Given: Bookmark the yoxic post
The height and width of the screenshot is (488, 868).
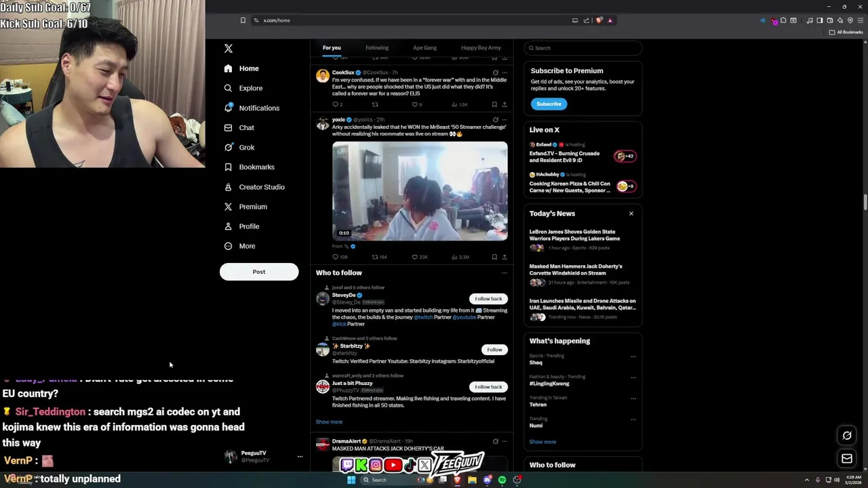Looking at the screenshot, I should point(494,257).
